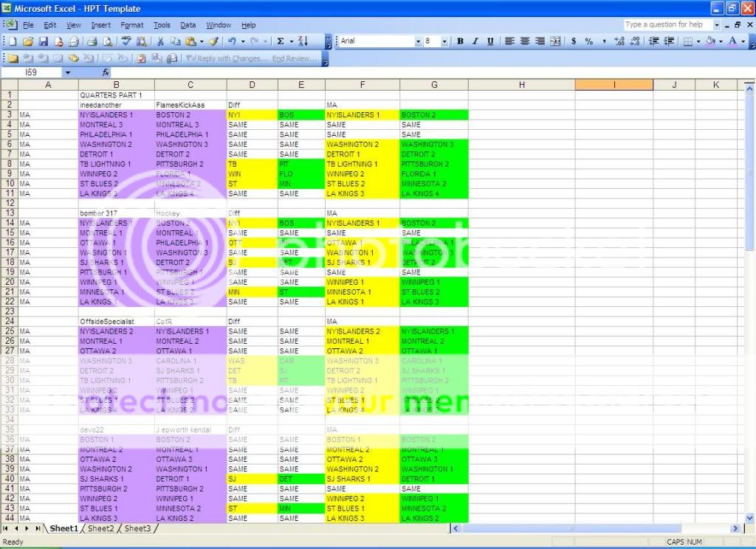The height and width of the screenshot is (549, 756).
Task: Click Decrease Indent icon
Action: (x=654, y=41)
